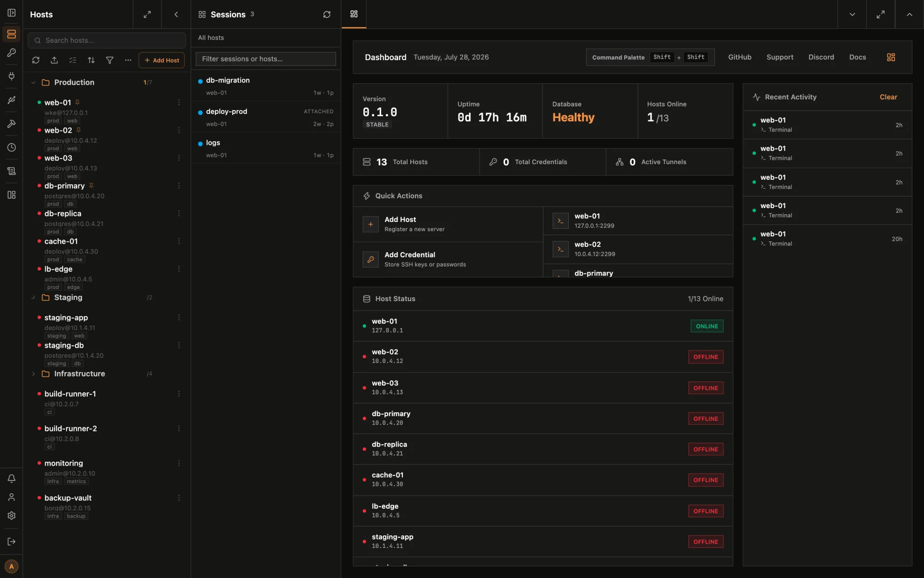Click the Active Tunnels stat card

[669, 162]
